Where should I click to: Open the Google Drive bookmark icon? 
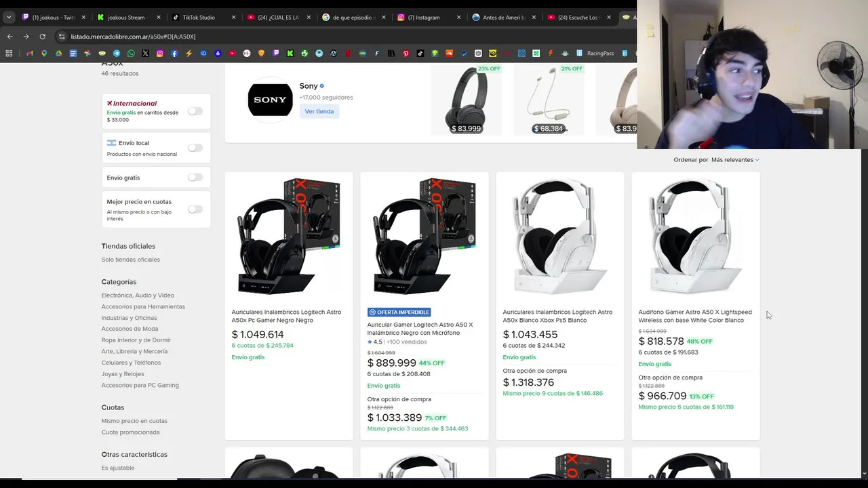pyautogui.click(x=59, y=53)
